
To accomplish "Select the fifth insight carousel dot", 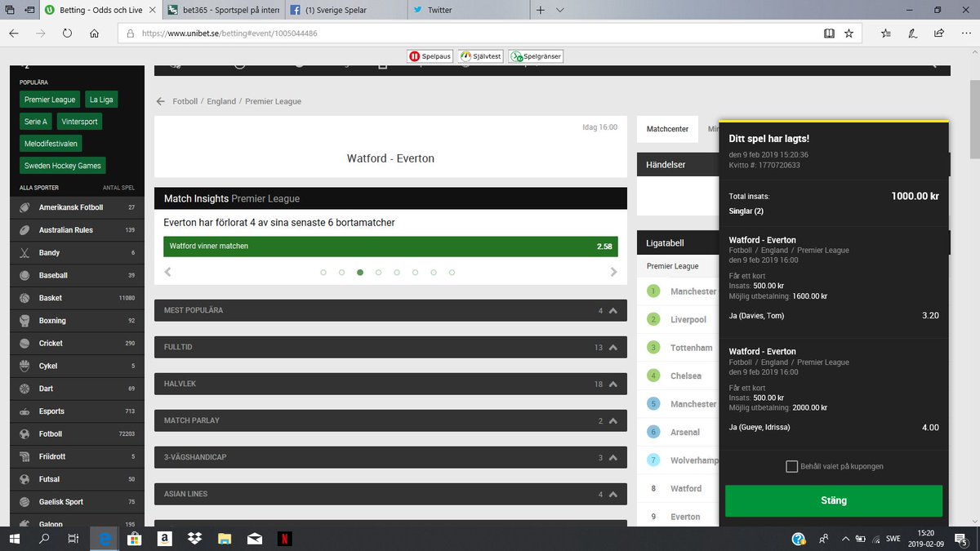I will (396, 273).
